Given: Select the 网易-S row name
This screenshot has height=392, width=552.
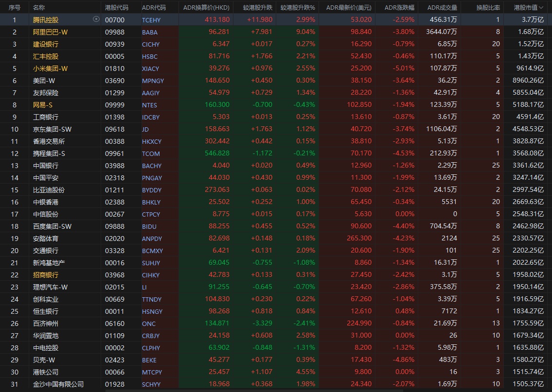Looking at the screenshot, I should tap(43, 105).
